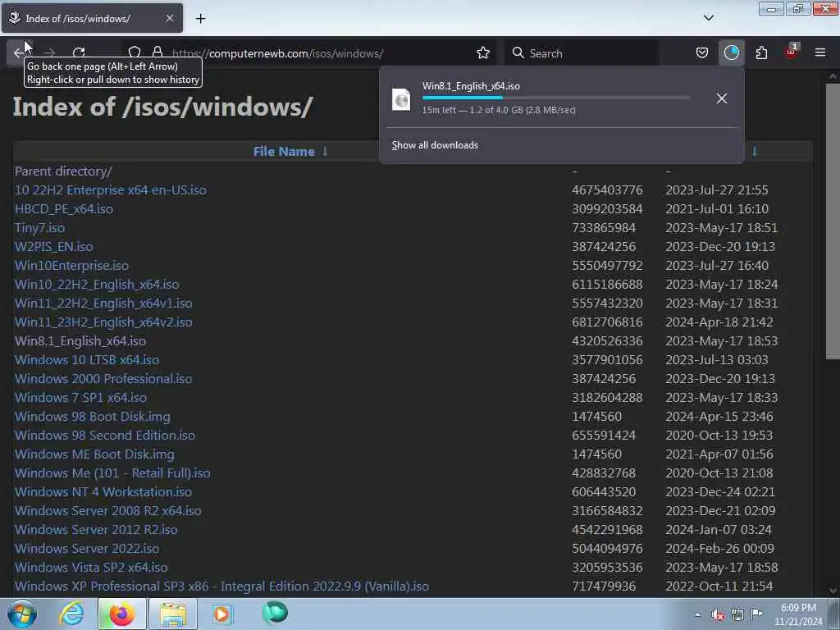This screenshot has width=840, height=630.
Task: Save the page to Pocket
Action: click(702, 52)
